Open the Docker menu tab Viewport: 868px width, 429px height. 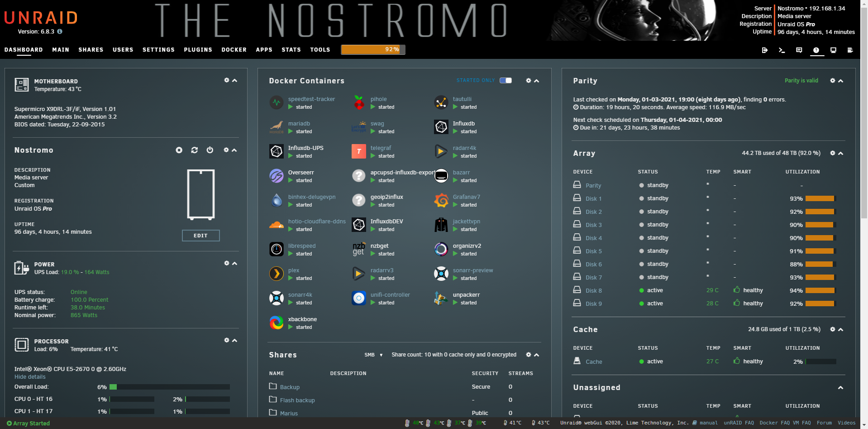tap(234, 50)
